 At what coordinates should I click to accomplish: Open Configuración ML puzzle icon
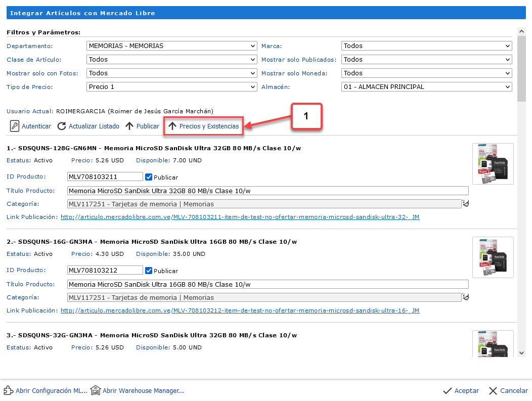8,390
